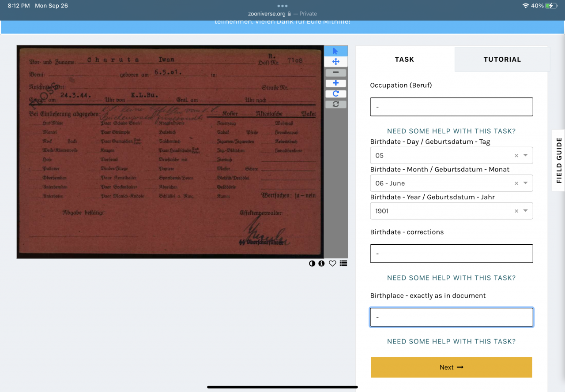Tap the Wi-Fi status icon
Screen dimensions: 565x392
point(525,6)
